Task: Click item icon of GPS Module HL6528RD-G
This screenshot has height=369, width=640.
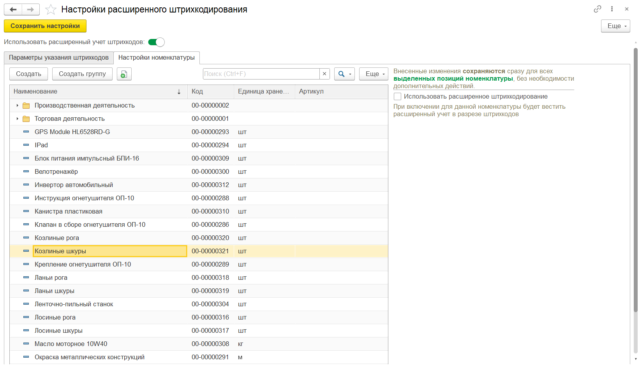Action: click(x=26, y=132)
